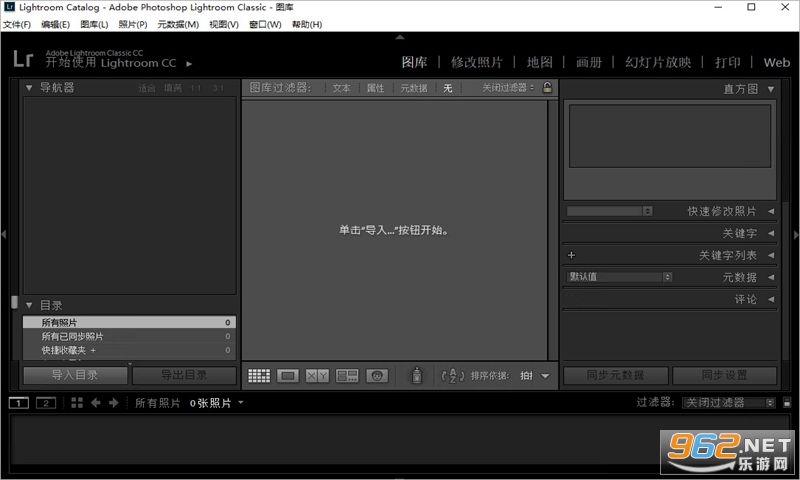Viewport: 800px width, 480px height.
Task: Hide the left panel group arrow
Action: pyautogui.click(x=4, y=235)
